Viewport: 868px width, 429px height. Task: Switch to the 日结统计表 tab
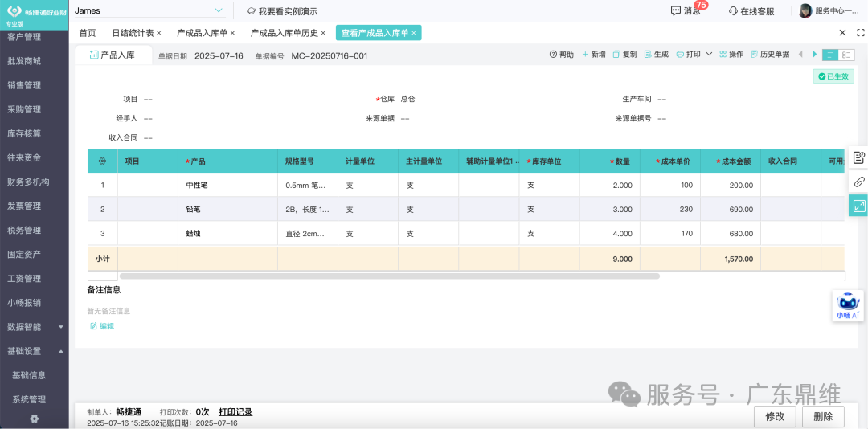coord(133,33)
